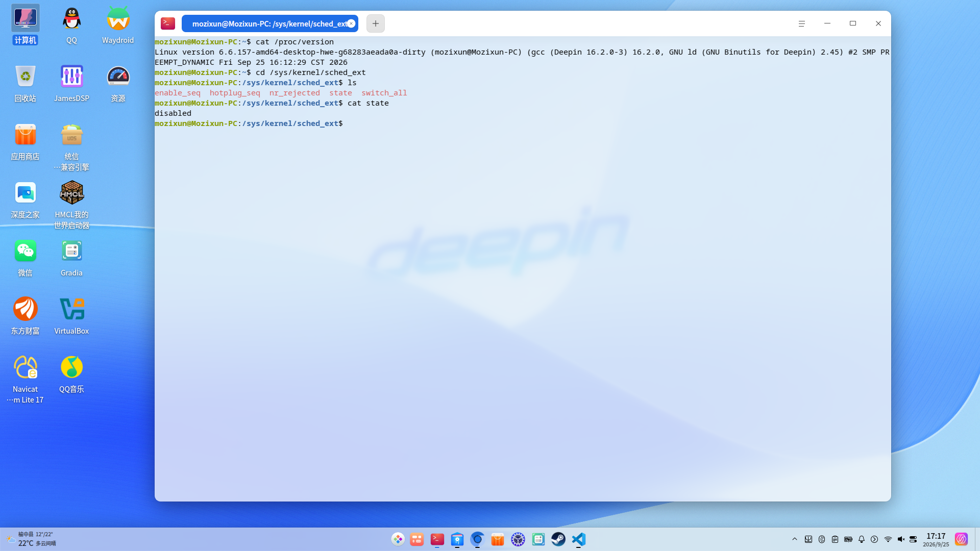This screenshot has height=551, width=980.
Task: Open the QQ音乐 desktop icon
Action: click(x=71, y=373)
